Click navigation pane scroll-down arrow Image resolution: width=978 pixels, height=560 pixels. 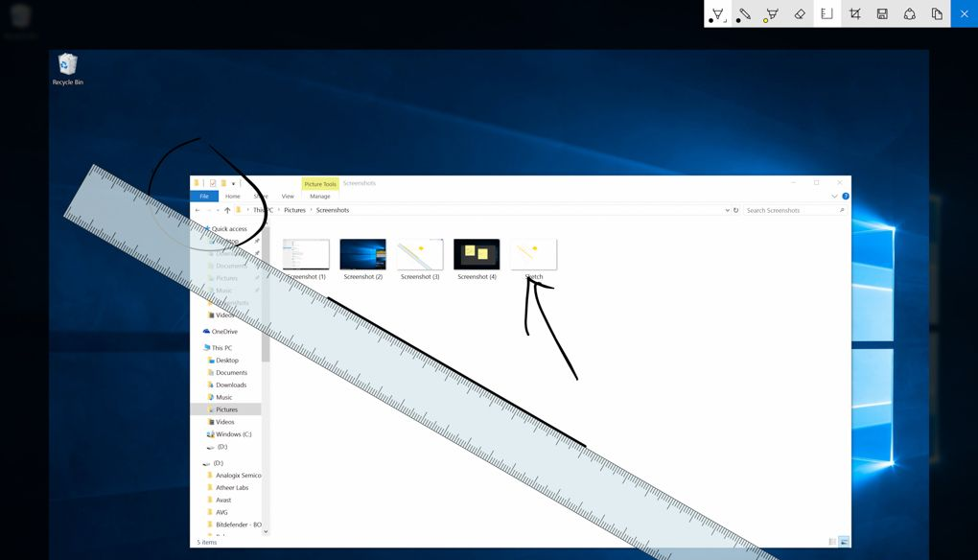[x=266, y=532]
